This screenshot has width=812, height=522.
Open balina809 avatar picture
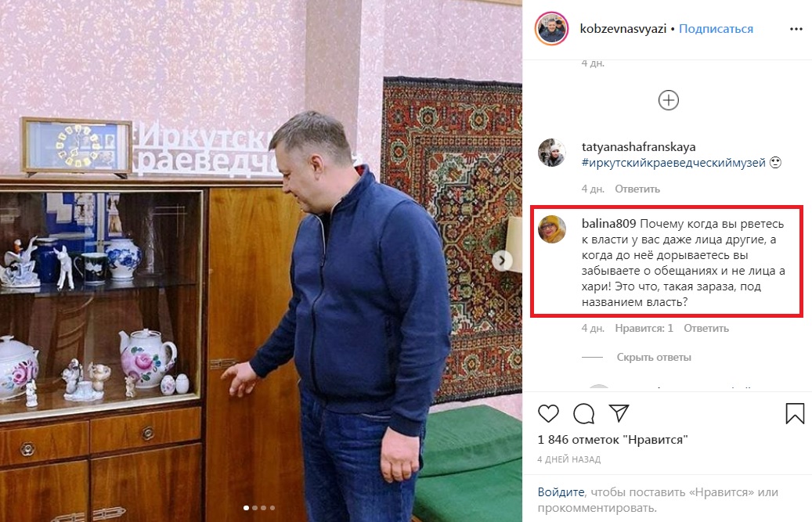click(551, 229)
